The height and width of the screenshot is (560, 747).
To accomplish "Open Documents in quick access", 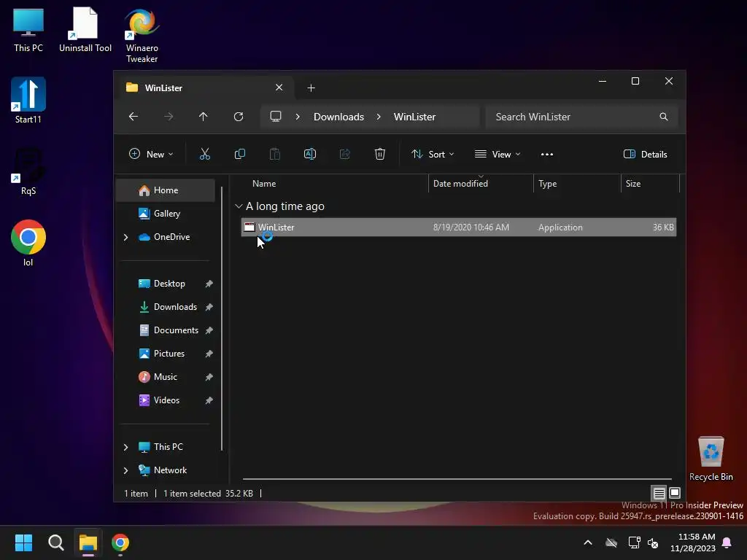I will click(x=166, y=330).
